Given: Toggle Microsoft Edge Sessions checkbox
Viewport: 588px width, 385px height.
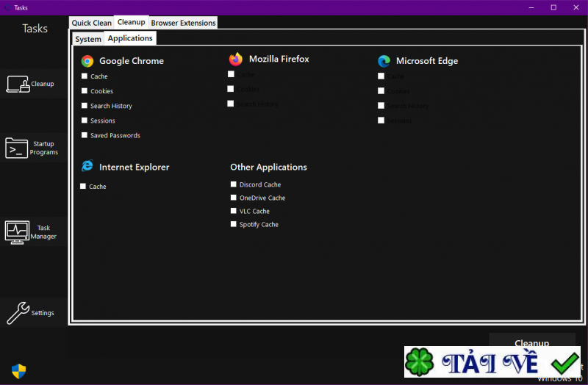Looking at the screenshot, I should (381, 120).
